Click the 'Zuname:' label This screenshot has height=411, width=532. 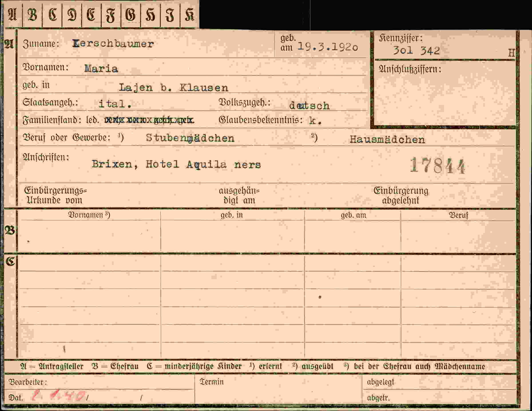click(x=41, y=44)
